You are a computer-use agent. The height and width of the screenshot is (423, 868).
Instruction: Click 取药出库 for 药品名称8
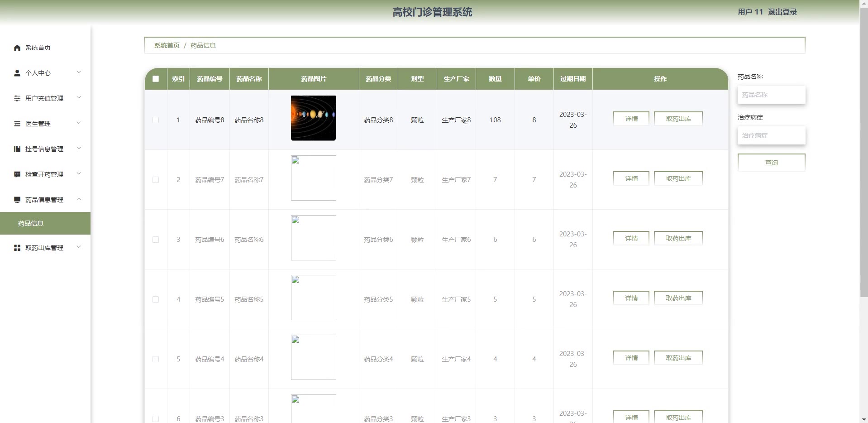[678, 119]
